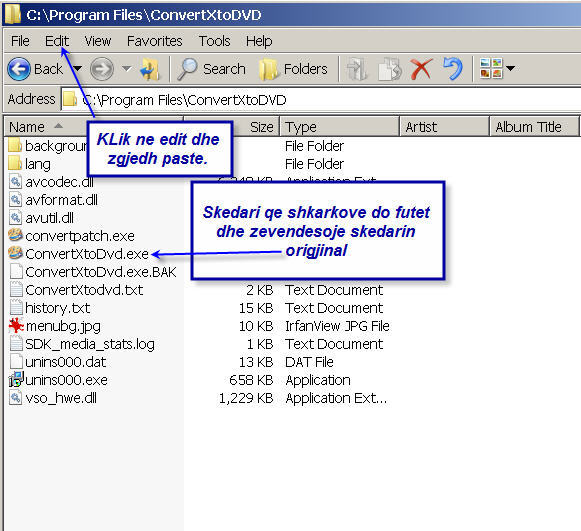Click the Move To toolbar icon
Viewport: 581px width, 531px height.
coord(356,69)
